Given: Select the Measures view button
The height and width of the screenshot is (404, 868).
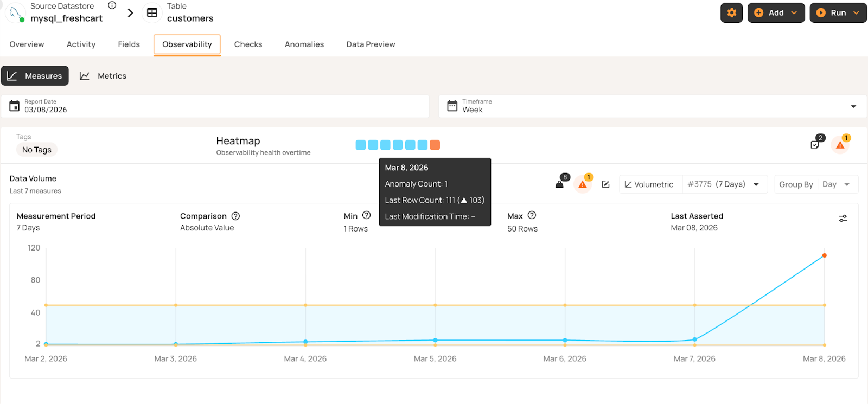Looking at the screenshot, I should pos(35,76).
